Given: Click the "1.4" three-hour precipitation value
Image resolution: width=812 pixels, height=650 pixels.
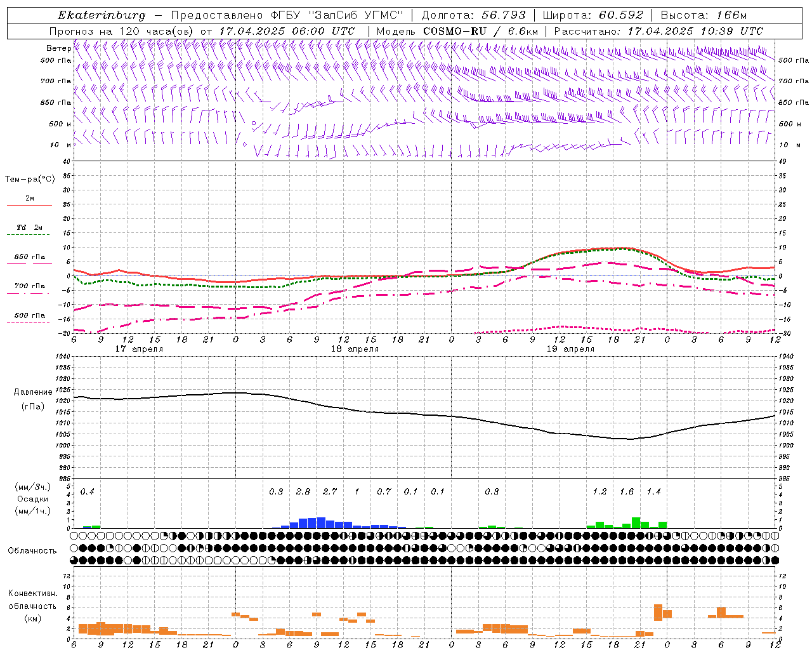Looking at the screenshot, I should click(653, 492).
